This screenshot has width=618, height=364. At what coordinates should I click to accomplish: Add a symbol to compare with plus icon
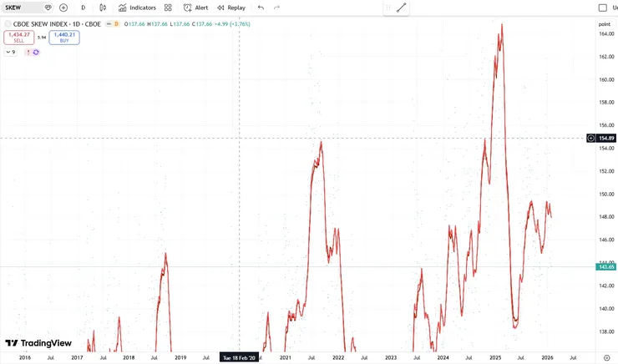pos(63,8)
